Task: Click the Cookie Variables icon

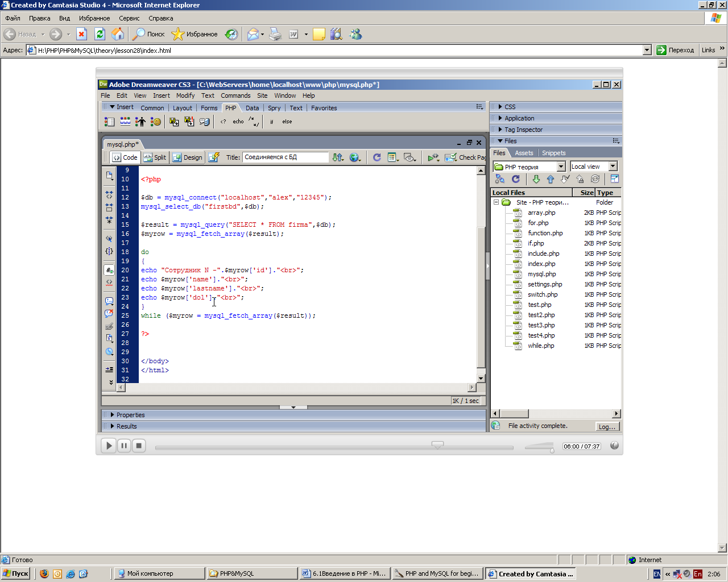Action: click(155, 122)
